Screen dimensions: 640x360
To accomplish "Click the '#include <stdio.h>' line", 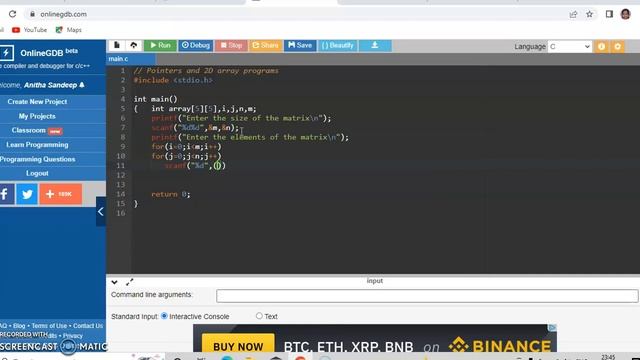I will point(173,80).
